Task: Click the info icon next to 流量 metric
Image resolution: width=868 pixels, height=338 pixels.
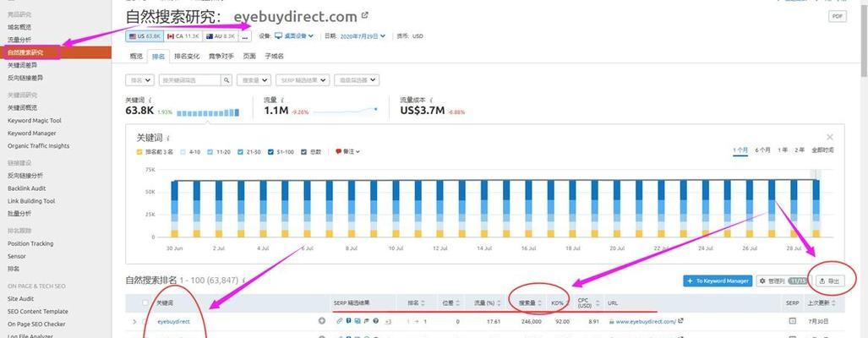Action: [283, 101]
